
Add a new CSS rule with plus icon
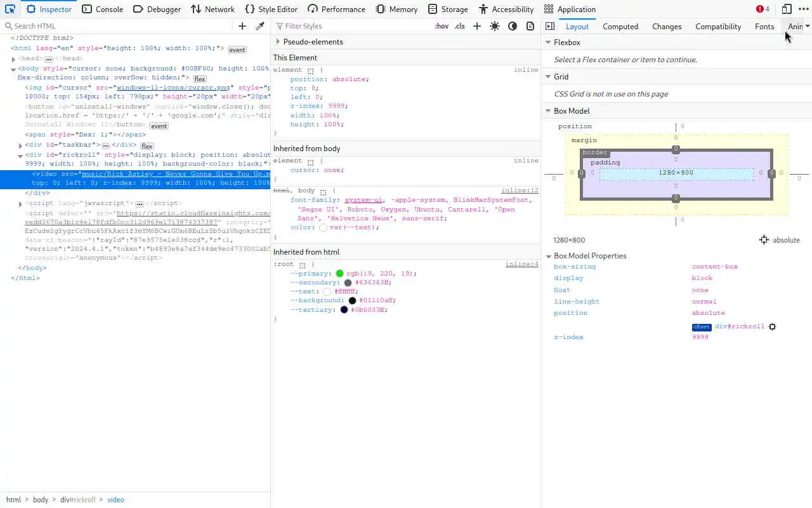click(477, 26)
